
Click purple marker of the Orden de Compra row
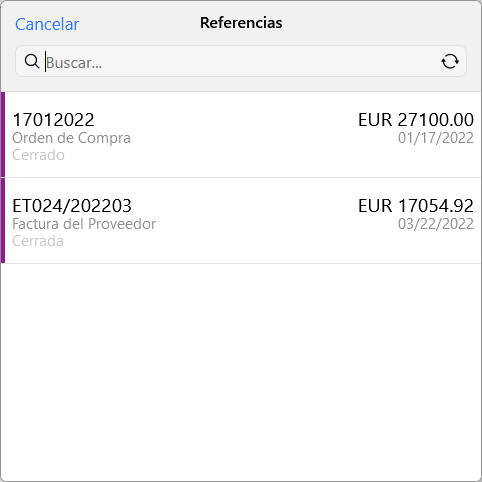coord(3,135)
